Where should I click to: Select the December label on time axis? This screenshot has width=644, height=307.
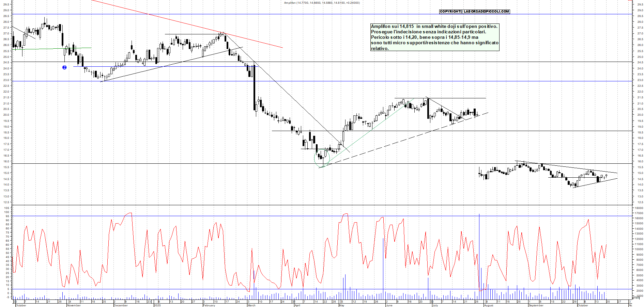tap(121, 305)
